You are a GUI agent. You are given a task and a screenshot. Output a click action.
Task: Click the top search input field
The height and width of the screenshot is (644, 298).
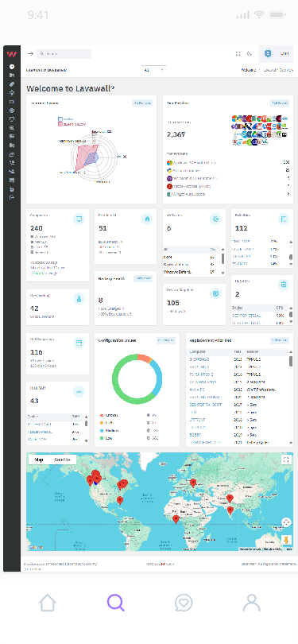[64, 54]
